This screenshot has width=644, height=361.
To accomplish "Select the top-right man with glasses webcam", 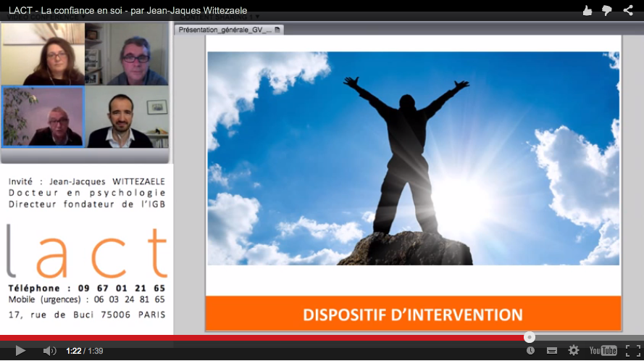I will click(x=127, y=54).
